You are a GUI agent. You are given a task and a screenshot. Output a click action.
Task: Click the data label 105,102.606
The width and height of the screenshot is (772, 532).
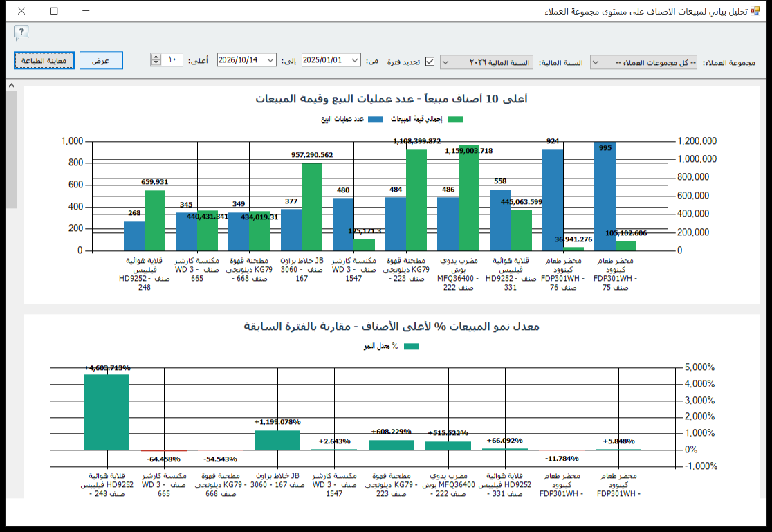click(x=626, y=233)
